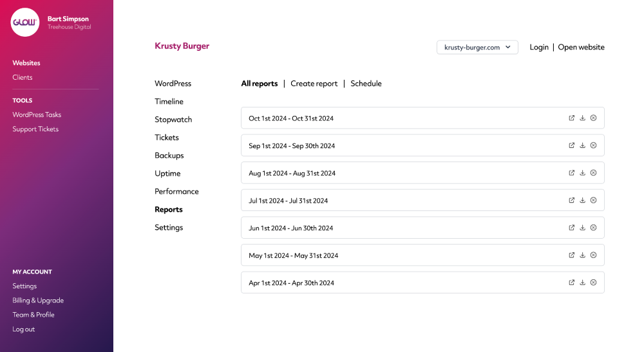Delete the May 1st 2024 report
The width and height of the screenshot is (644, 352).
pos(594,255)
